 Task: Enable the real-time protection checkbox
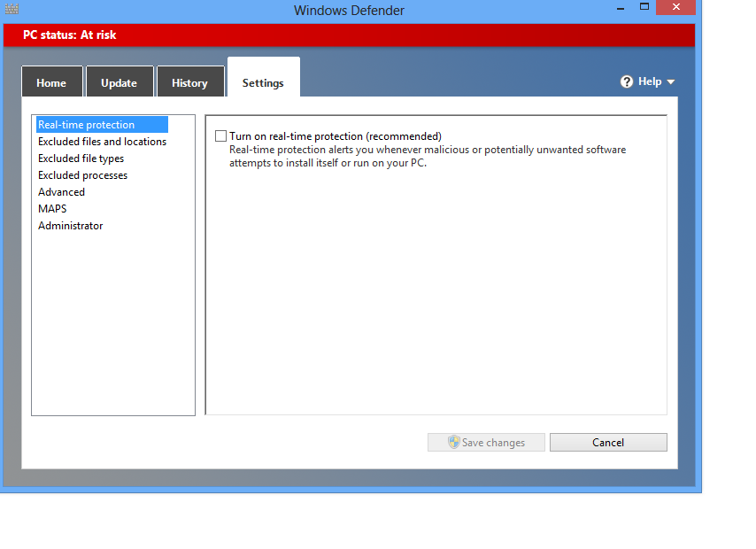click(220, 136)
